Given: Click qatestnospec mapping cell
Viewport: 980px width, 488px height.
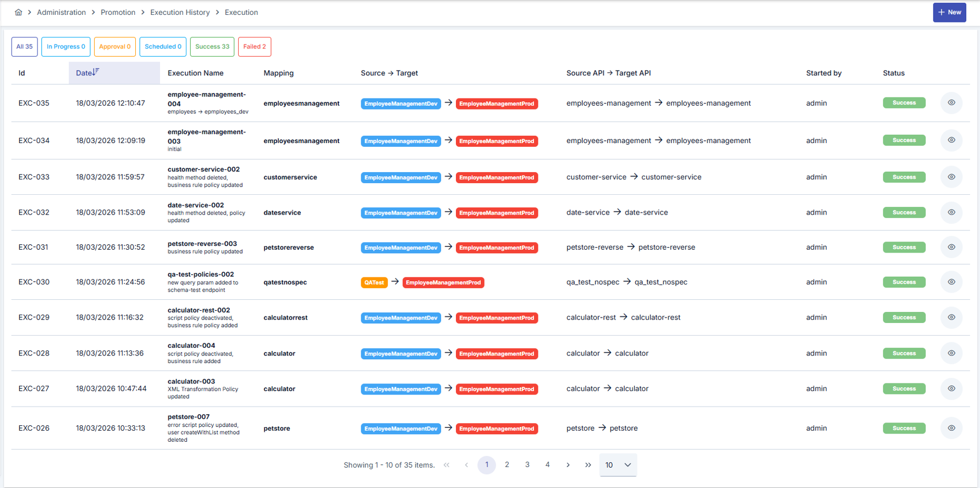Looking at the screenshot, I should click(285, 282).
